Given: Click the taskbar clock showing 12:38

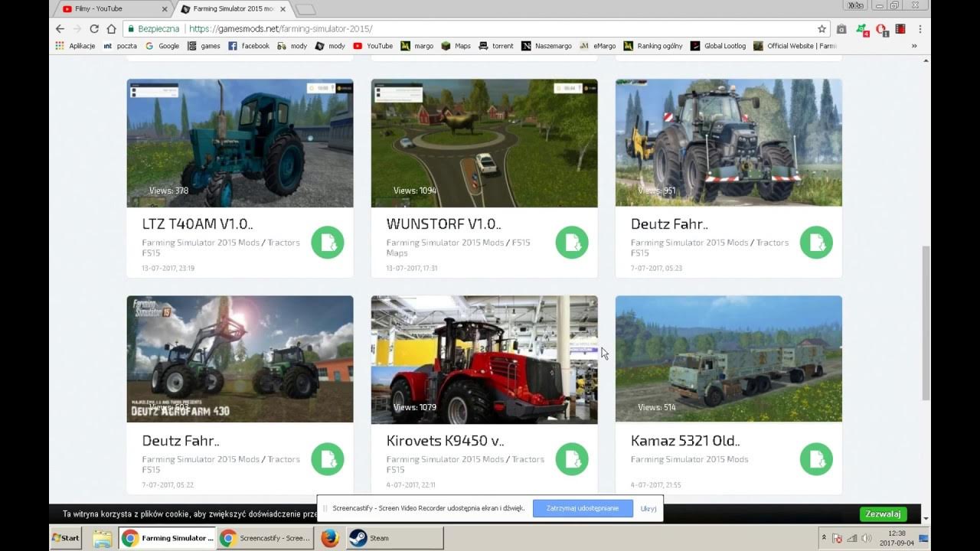Looking at the screenshot, I should click(895, 538).
